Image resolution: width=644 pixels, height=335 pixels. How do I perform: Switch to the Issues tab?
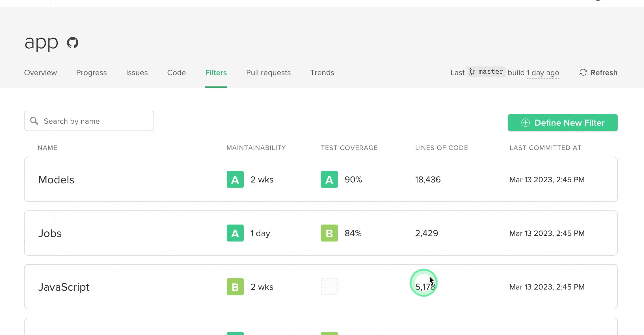[x=137, y=73]
